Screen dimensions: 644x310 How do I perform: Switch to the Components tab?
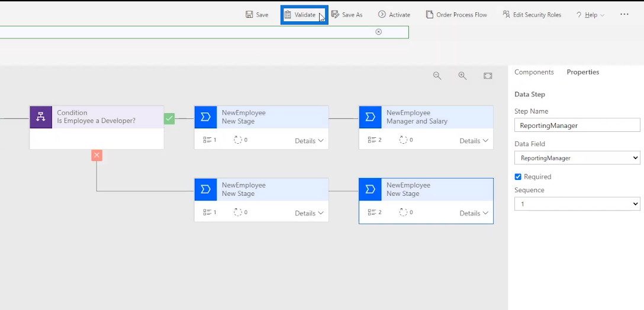[x=534, y=72]
